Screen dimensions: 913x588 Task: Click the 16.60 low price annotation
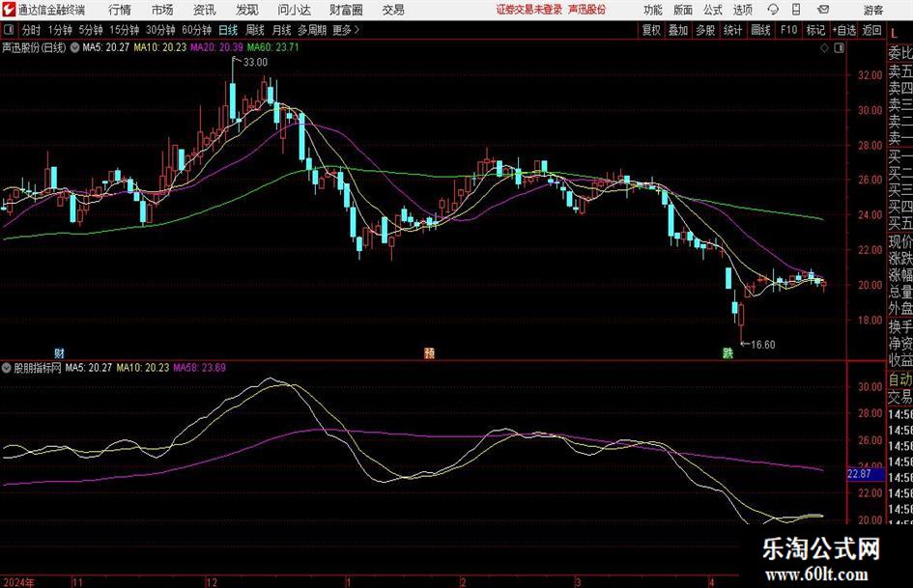763,345
